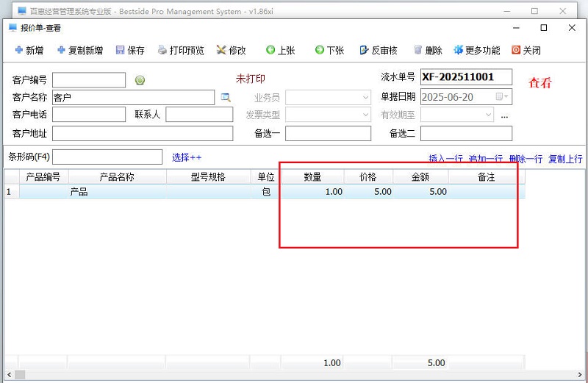Select the unit cell 包 in row 1
The image size is (588, 383).
pyautogui.click(x=266, y=192)
